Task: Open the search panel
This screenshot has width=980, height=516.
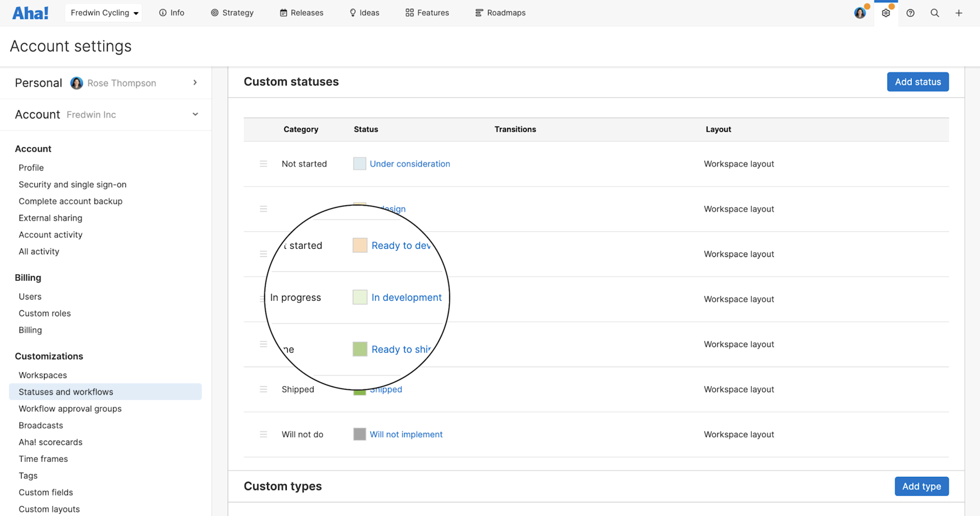Action: tap(935, 13)
